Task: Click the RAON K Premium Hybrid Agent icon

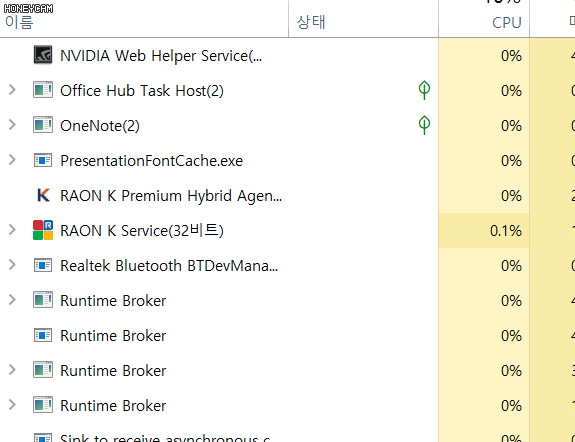Action: [x=43, y=195]
